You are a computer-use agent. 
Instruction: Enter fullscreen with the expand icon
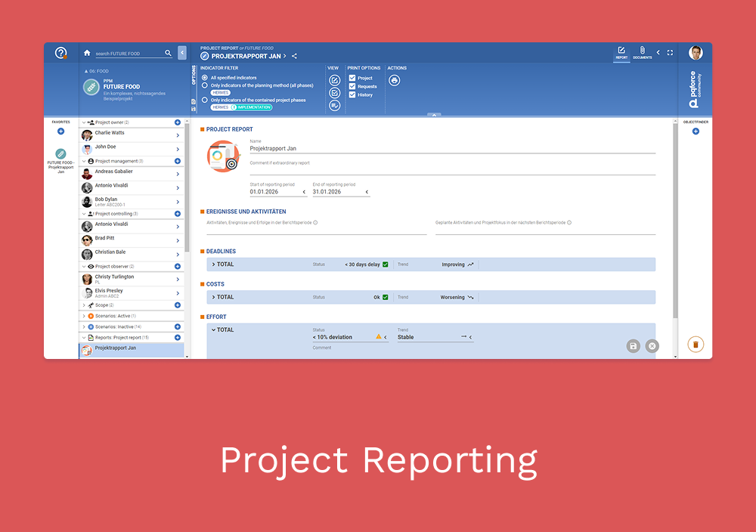pos(670,53)
